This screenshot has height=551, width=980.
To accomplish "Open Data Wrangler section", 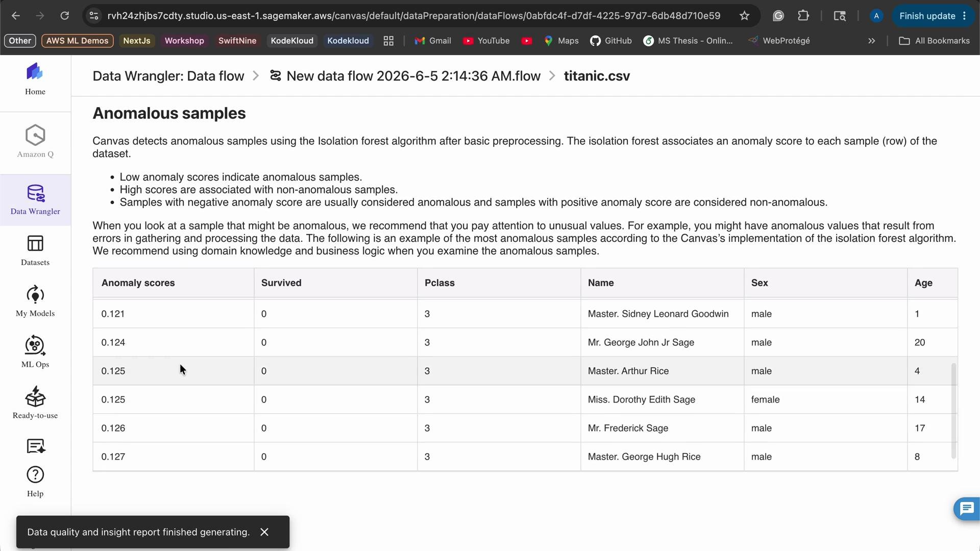I will 35,200.
